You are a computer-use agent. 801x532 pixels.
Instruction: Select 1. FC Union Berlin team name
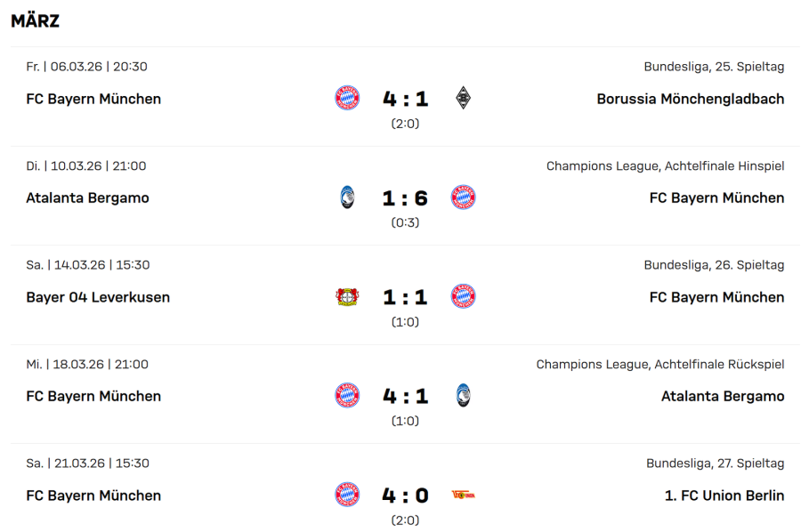(x=724, y=496)
